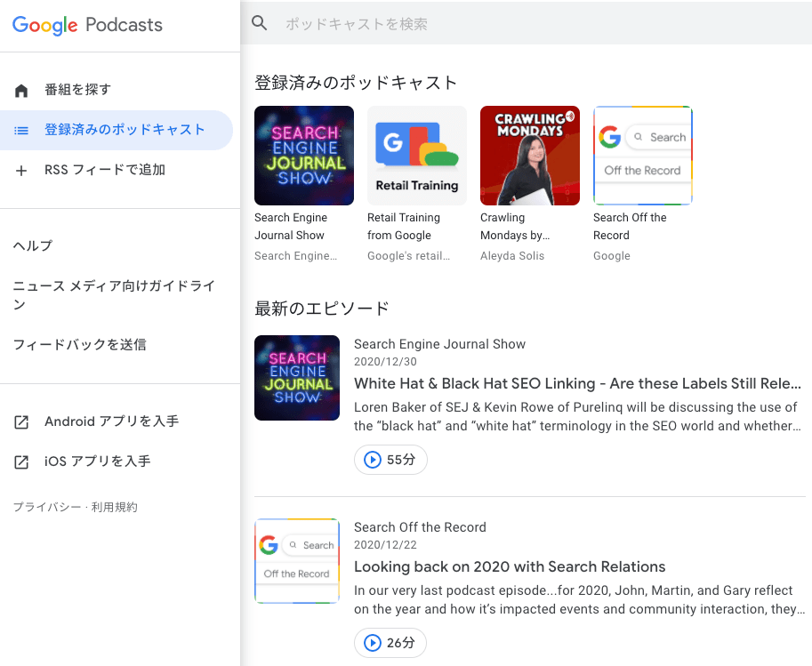812x666 pixels.
Task: Click the 2020/12/30 episode thumbnail
Action: (x=297, y=378)
